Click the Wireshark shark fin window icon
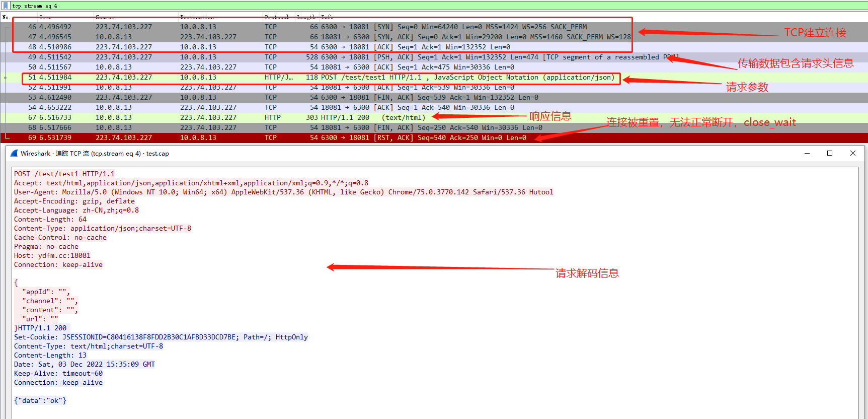868x419 pixels. [x=14, y=154]
